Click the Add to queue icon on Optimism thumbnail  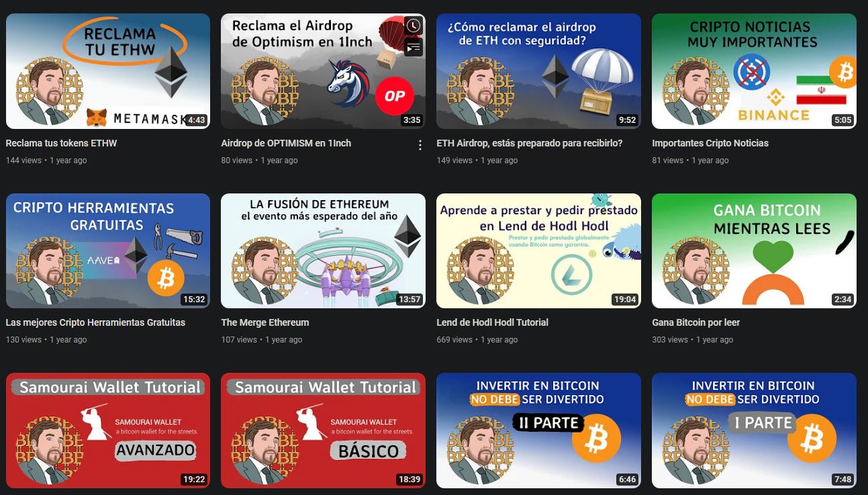pyautogui.click(x=414, y=48)
